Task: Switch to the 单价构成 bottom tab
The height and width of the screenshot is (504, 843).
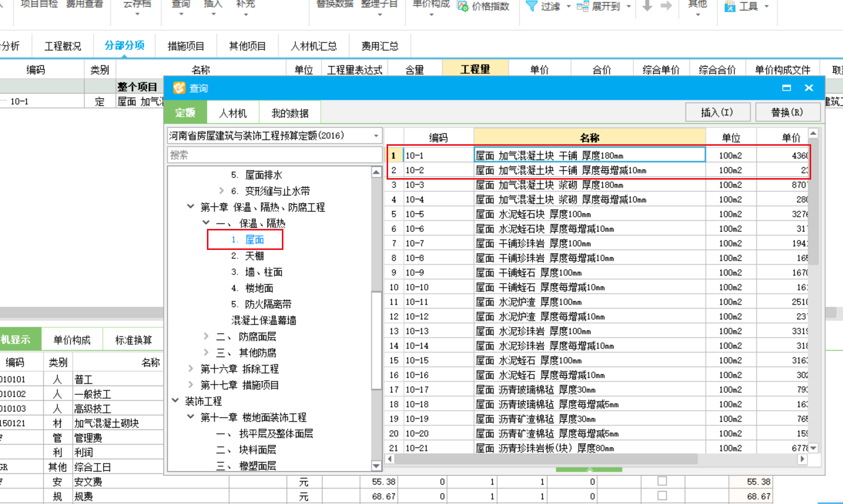Action: 72,340
